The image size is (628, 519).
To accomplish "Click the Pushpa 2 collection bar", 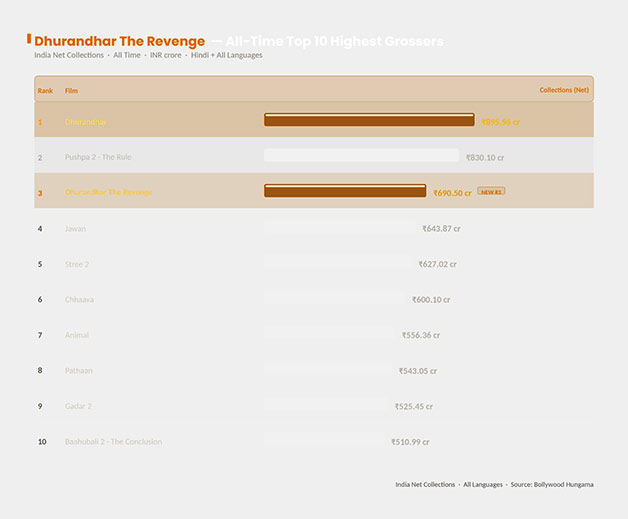I will pyautogui.click(x=361, y=155).
